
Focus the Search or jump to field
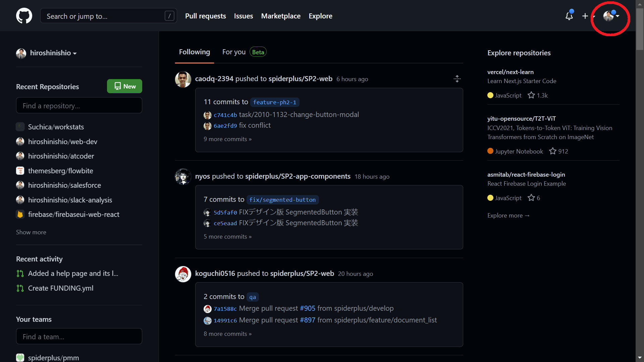[108, 16]
